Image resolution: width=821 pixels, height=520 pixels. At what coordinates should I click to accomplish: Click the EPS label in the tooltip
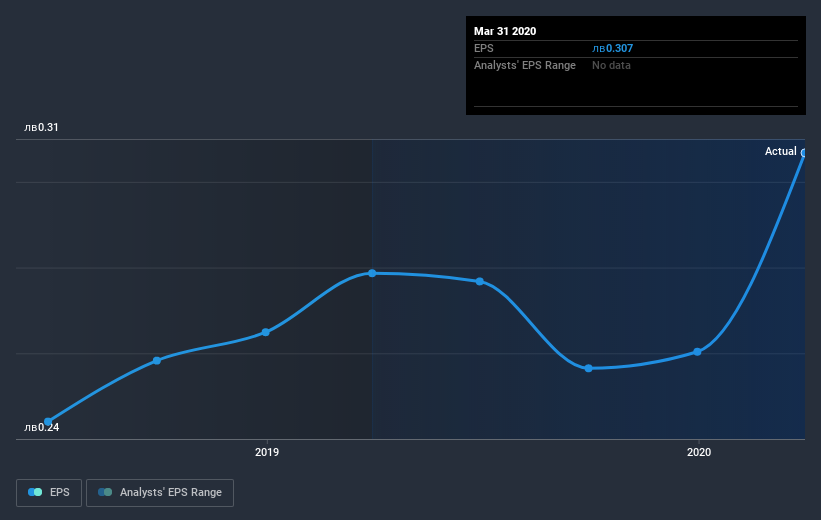[484, 48]
